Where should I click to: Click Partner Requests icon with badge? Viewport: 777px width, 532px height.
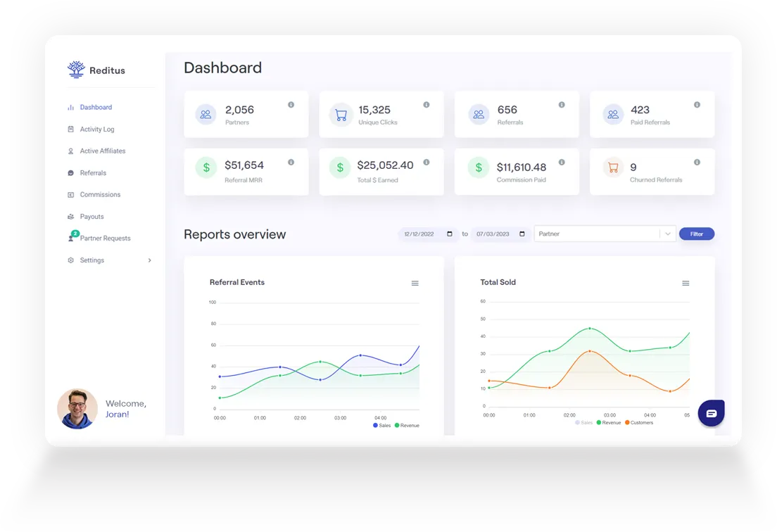click(72, 236)
